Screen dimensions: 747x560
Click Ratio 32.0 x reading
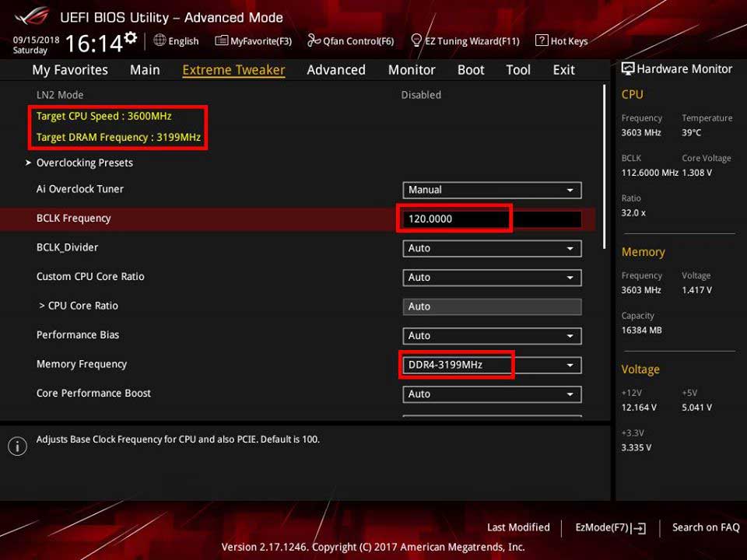point(633,213)
